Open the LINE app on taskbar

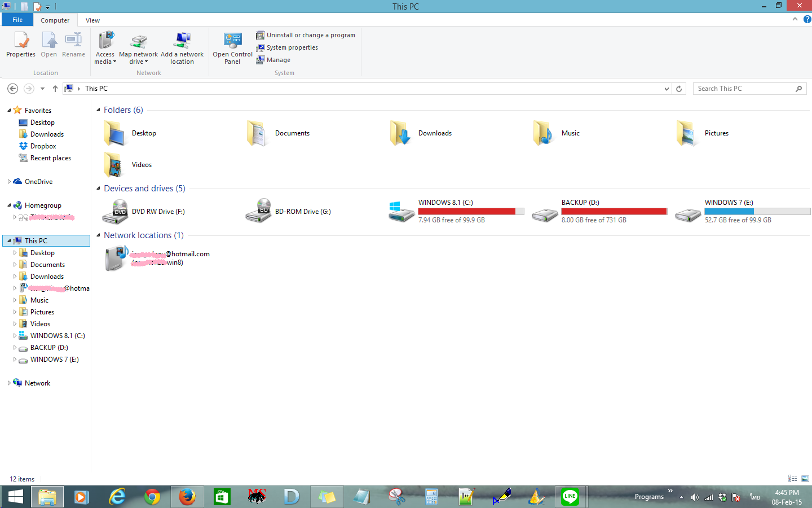(x=570, y=497)
